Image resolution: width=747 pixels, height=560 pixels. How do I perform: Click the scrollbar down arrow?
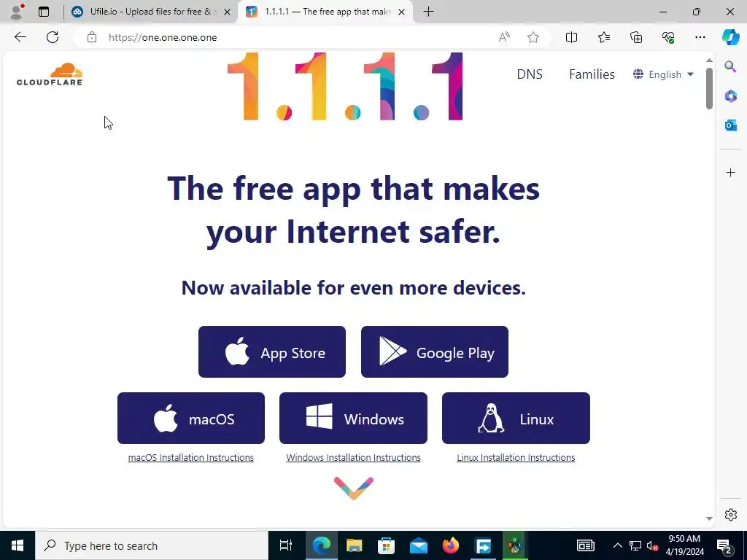pos(709,518)
